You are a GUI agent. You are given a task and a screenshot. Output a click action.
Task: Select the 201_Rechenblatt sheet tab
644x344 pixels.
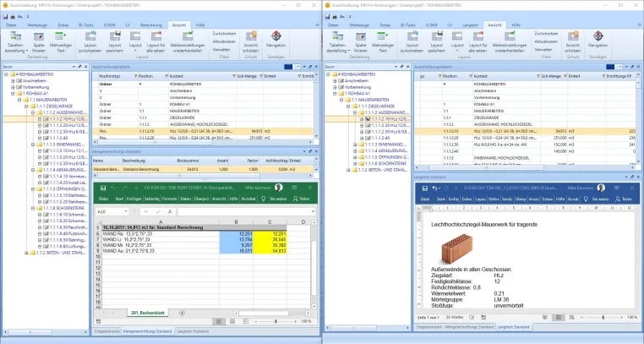pos(147,313)
